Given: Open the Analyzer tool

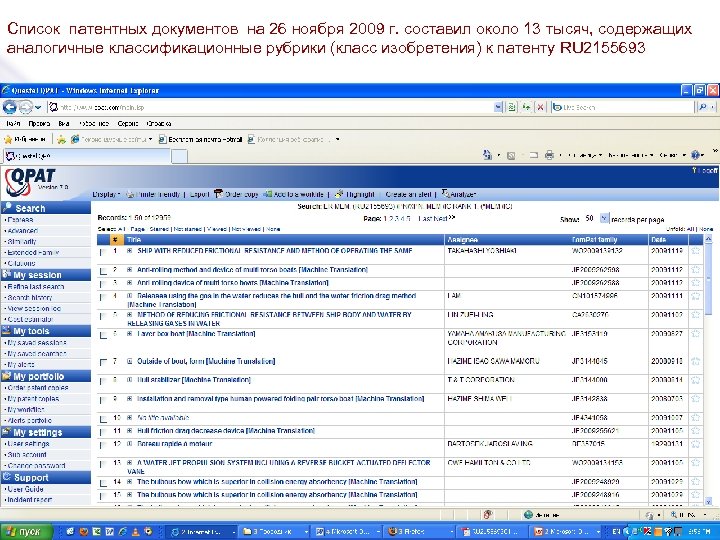Looking at the screenshot, I should pyautogui.click(x=459, y=194).
